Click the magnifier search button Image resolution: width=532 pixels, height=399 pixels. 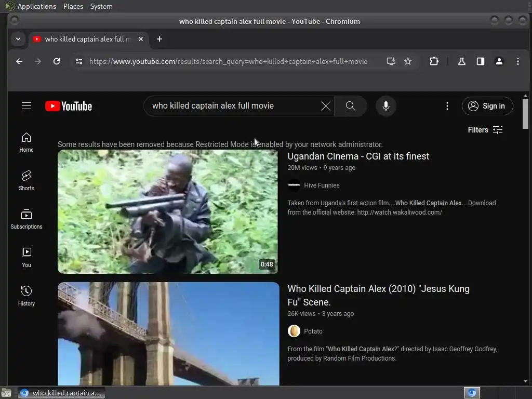[x=351, y=106]
